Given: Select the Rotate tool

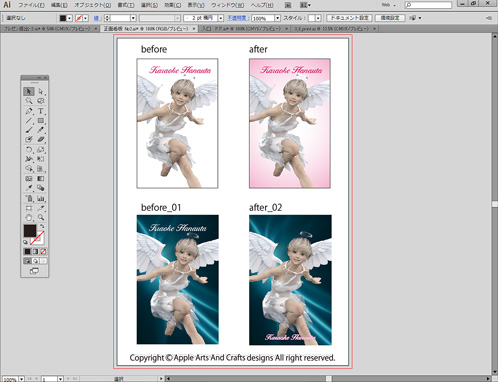Looking at the screenshot, I should coord(29,149).
